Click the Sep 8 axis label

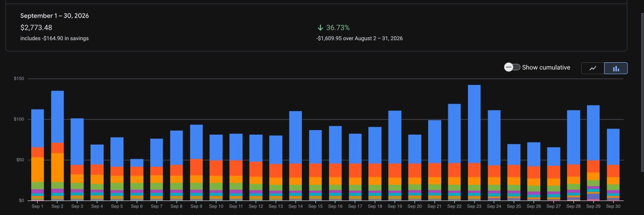[176, 206]
